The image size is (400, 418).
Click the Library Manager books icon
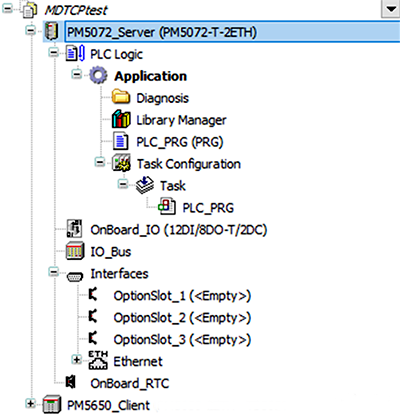[121, 119]
